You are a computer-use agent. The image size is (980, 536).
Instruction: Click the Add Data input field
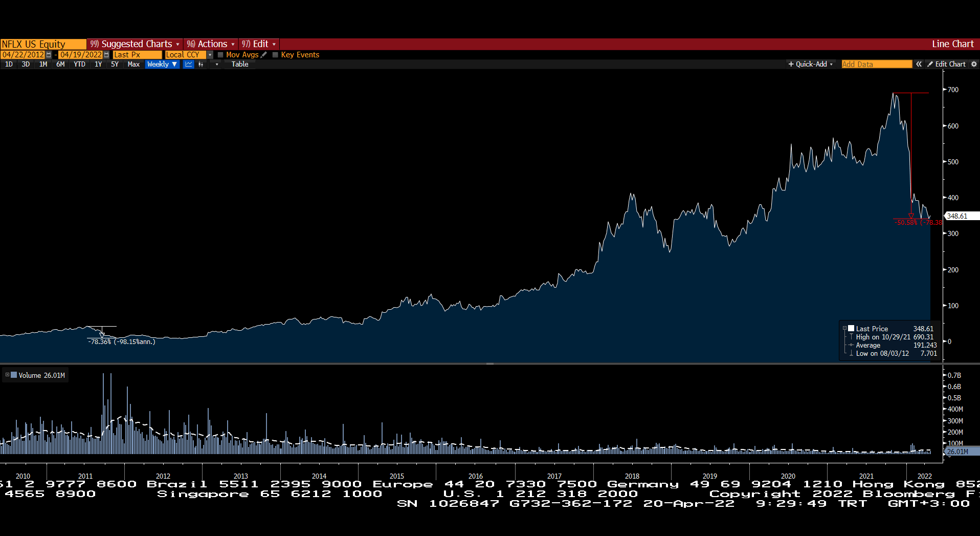tap(877, 64)
